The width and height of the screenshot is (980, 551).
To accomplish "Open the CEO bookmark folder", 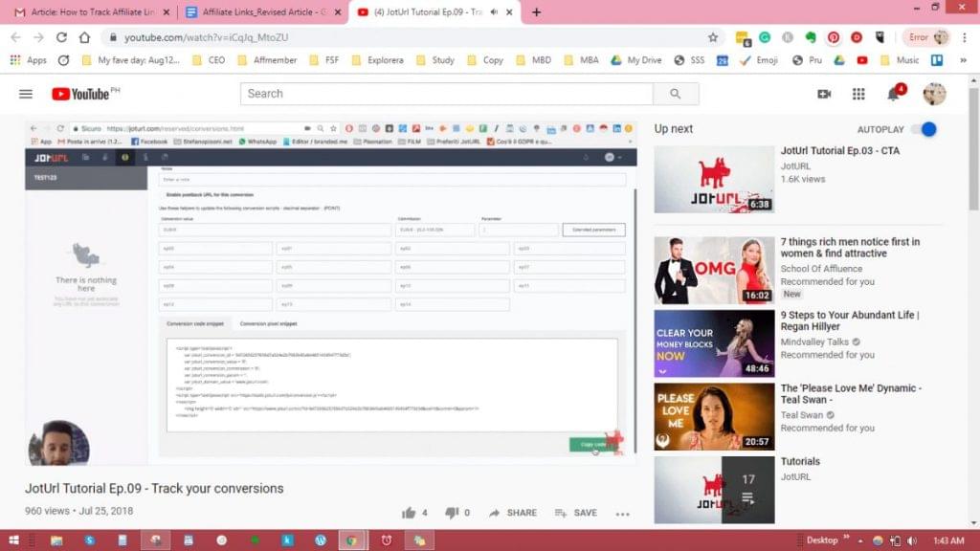I will point(210,60).
